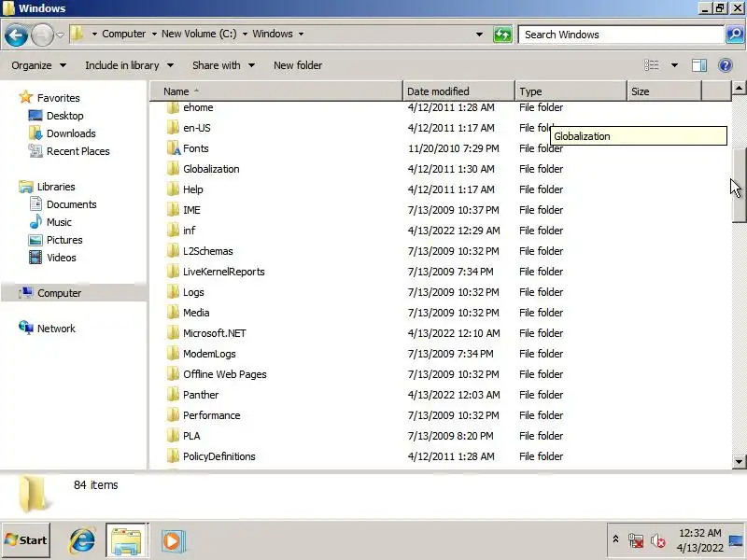Click the Windows Explorer taskbar button
This screenshot has width=747, height=560.
coord(126,540)
